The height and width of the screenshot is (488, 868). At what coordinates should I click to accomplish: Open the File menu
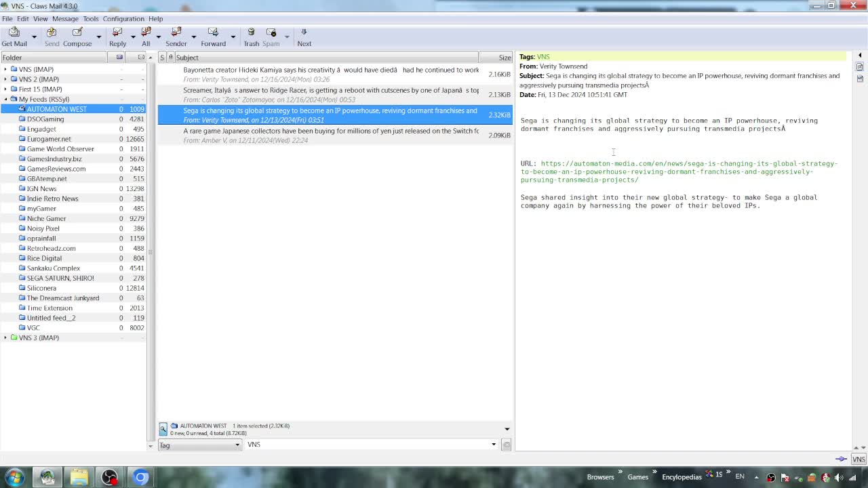[7, 19]
